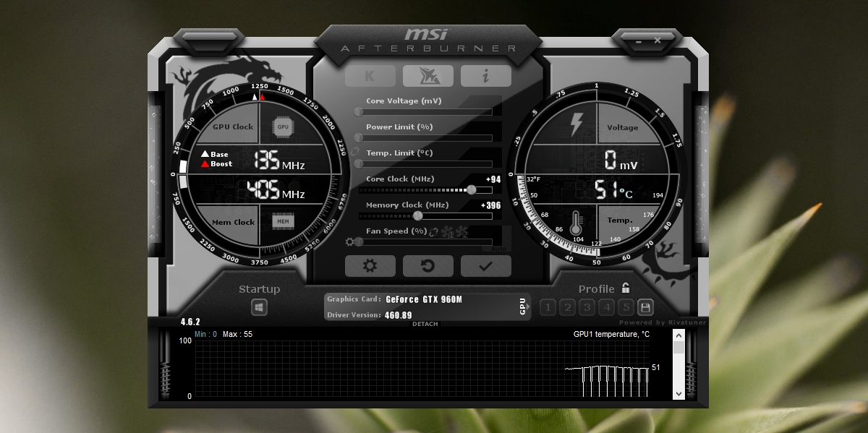Click the GeForce GTX 960M card name
Viewport: 868px width, 433px height.
point(424,299)
